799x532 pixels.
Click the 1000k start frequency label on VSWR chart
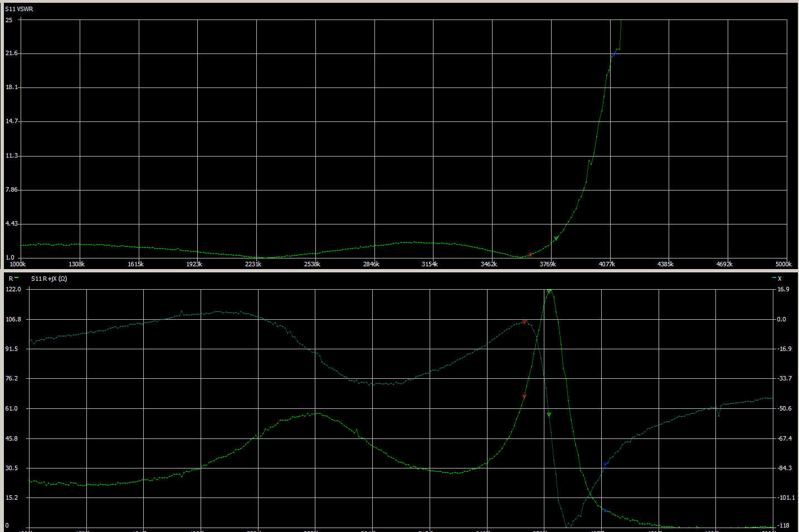17,264
